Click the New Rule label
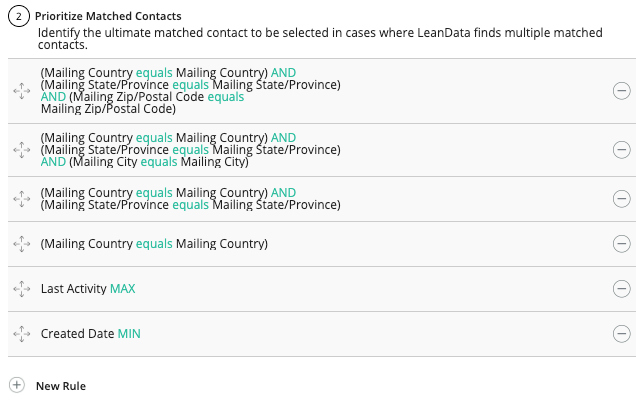 (61, 386)
